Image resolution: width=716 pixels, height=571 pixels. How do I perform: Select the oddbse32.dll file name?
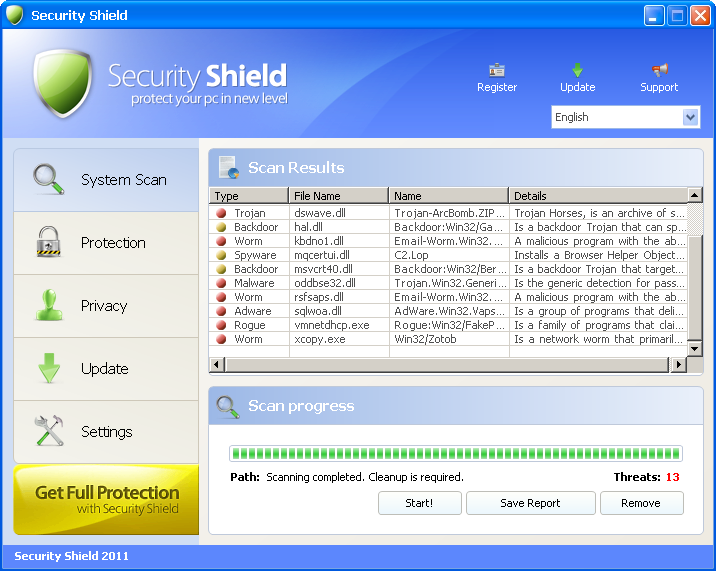click(325, 283)
